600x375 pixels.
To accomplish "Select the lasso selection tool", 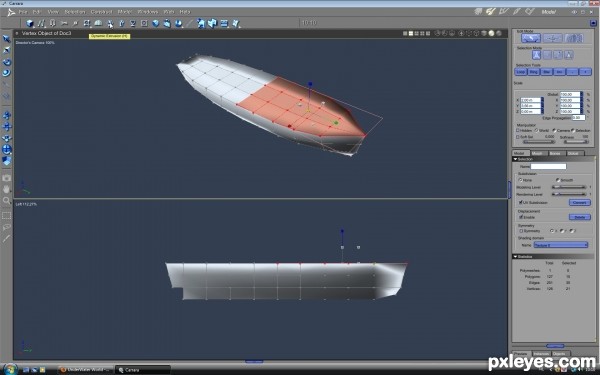I will coord(7,227).
